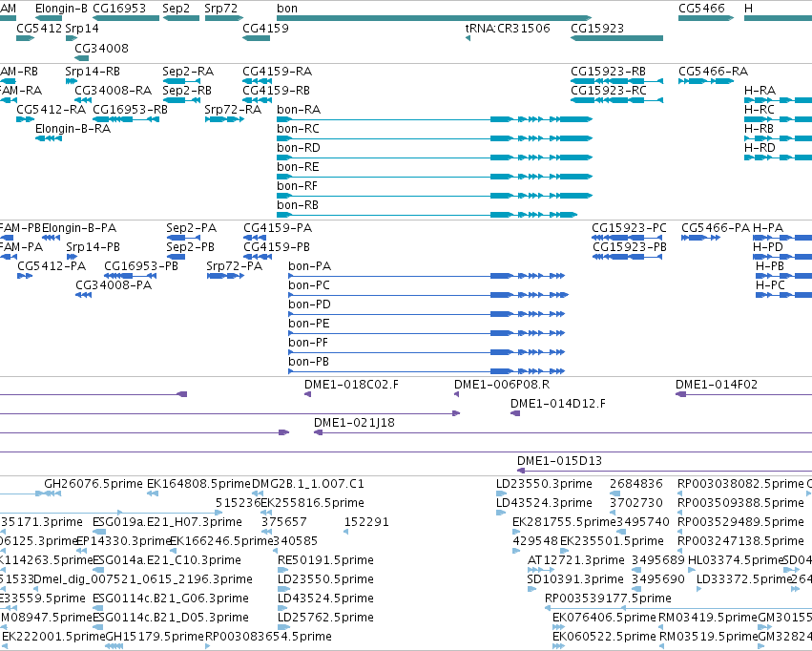The image size is (812, 651).
Task: Click the Sep2-PA protein feature
Action: coord(183,238)
